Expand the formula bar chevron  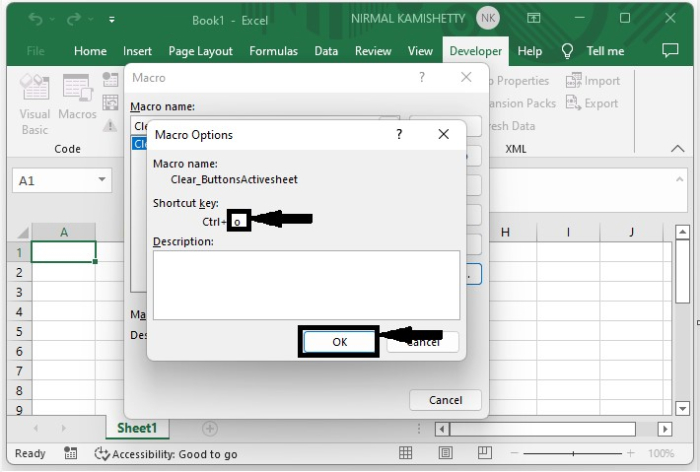click(679, 180)
